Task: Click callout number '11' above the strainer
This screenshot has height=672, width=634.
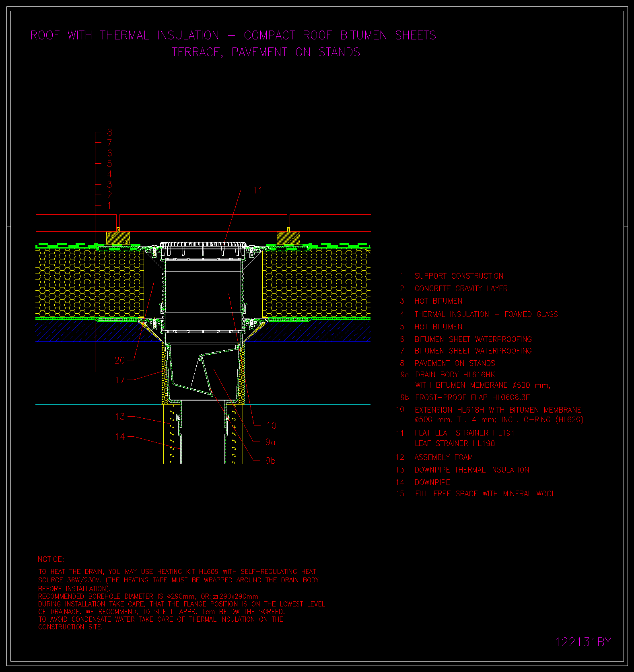Action: [258, 191]
